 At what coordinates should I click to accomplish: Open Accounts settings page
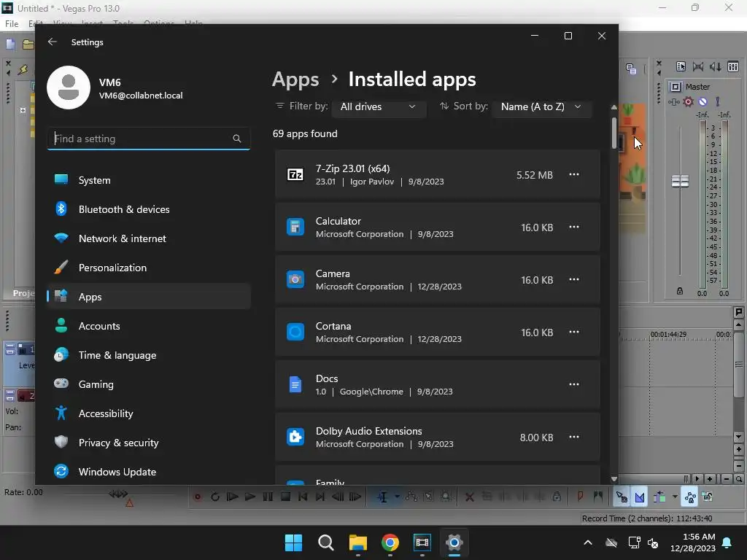pos(149,326)
